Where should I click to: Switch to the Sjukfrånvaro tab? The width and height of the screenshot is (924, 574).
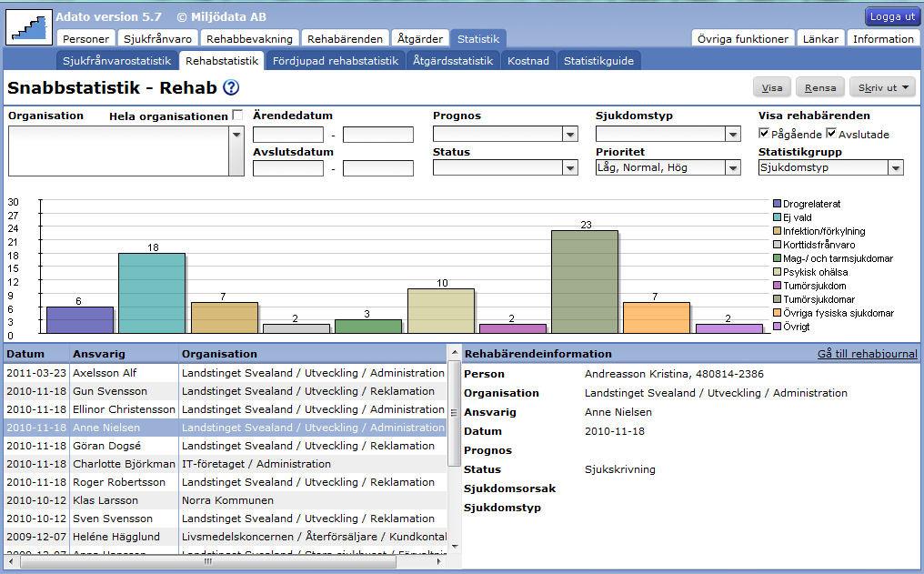(157, 39)
